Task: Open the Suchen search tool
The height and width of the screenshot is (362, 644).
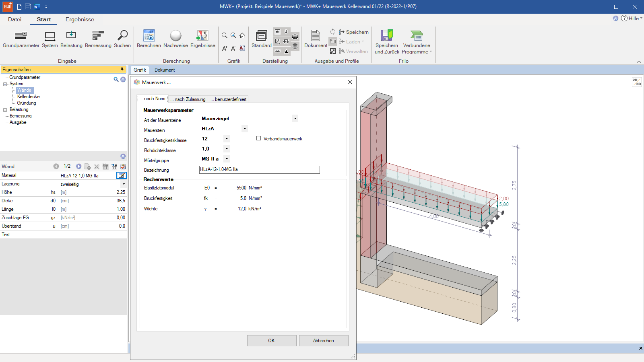Action: coord(122,39)
